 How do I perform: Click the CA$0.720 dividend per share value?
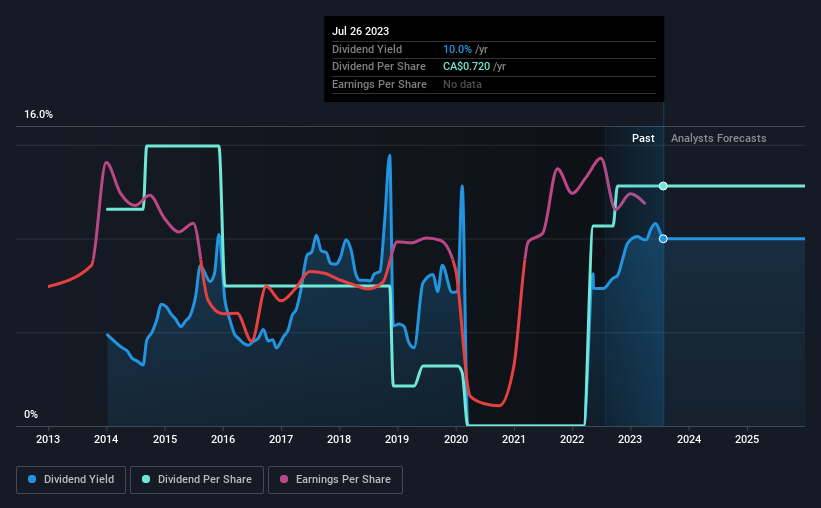coord(467,67)
